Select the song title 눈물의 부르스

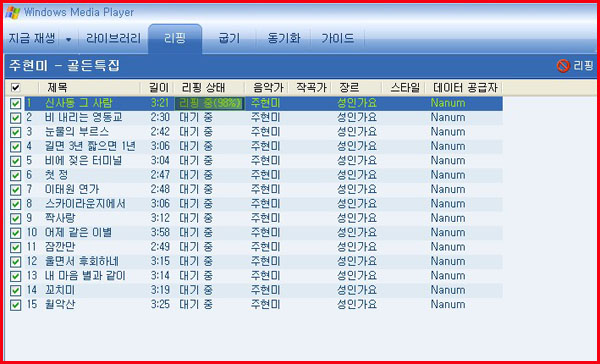(77, 132)
